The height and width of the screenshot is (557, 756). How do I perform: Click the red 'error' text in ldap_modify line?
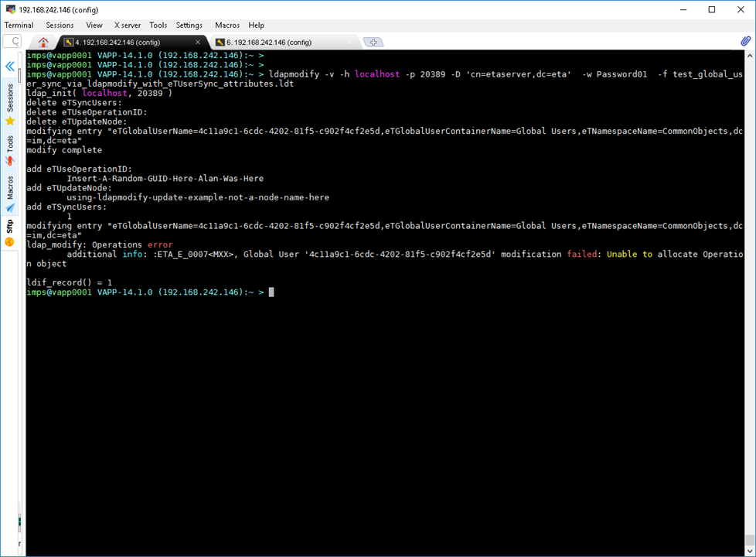pos(160,244)
